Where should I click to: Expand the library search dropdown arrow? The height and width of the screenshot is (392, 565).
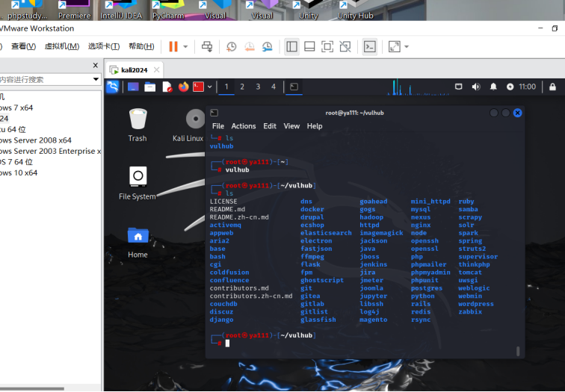pos(96,79)
